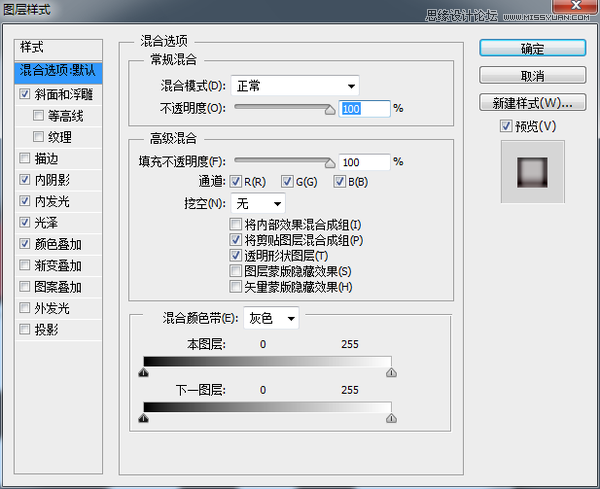The height and width of the screenshot is (489, 600).
Task: Toggle the 光泽 checkbox
Action: point(25,222)
